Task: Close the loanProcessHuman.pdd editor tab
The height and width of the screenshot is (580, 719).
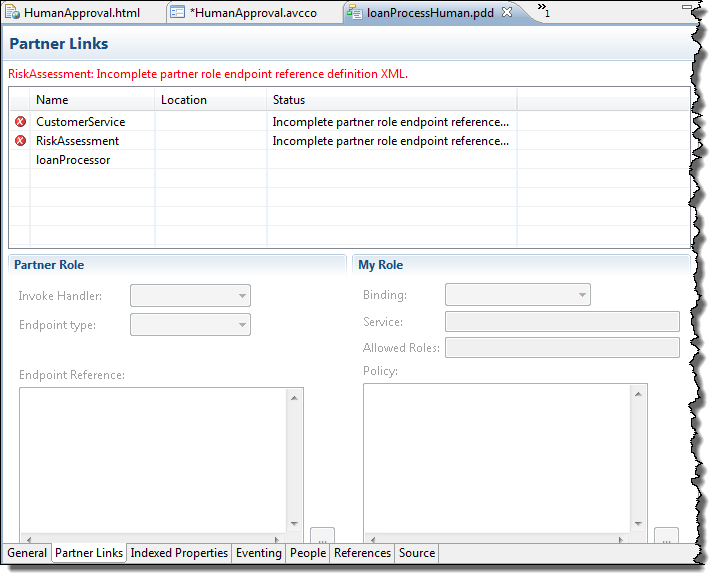Action: pyautogui.click(x=507, y=13)
